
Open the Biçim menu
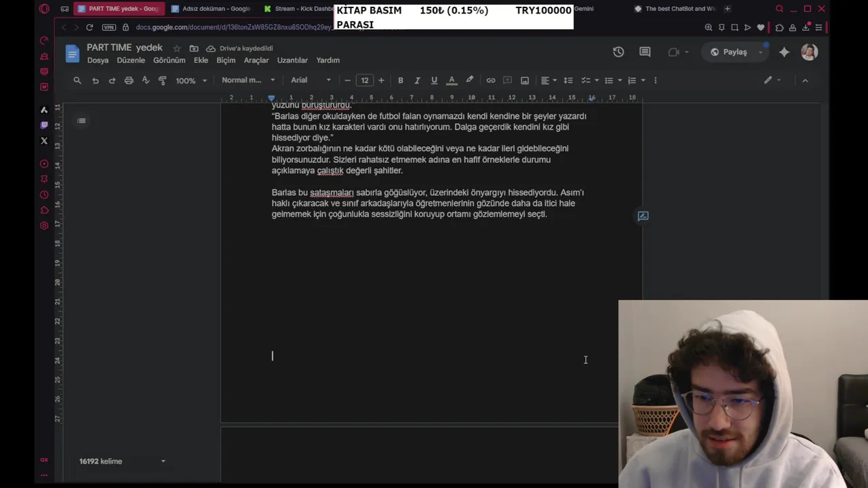(x=226, y=60)
